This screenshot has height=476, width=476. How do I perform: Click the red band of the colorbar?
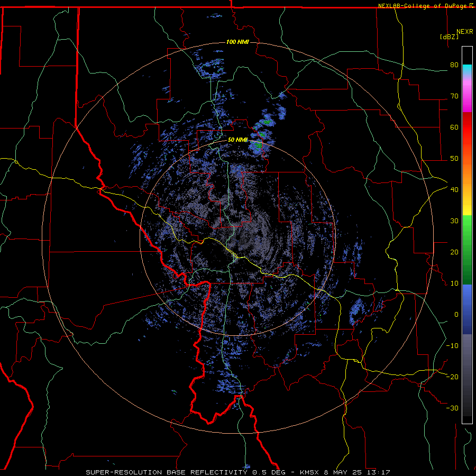click(467, 127)
